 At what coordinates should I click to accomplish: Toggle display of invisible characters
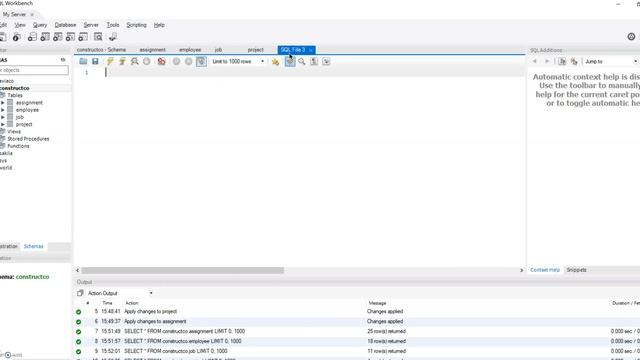pyautogui.click(x=314, y=62)
